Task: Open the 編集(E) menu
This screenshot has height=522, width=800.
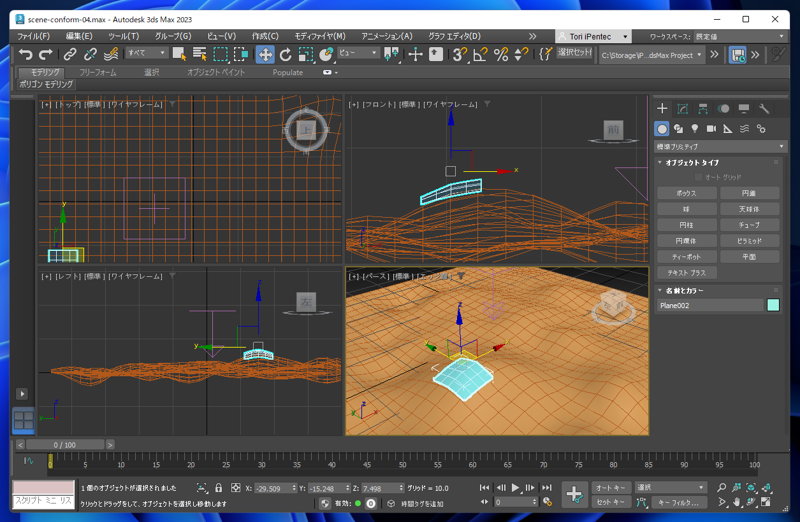Action: [79, 36]
